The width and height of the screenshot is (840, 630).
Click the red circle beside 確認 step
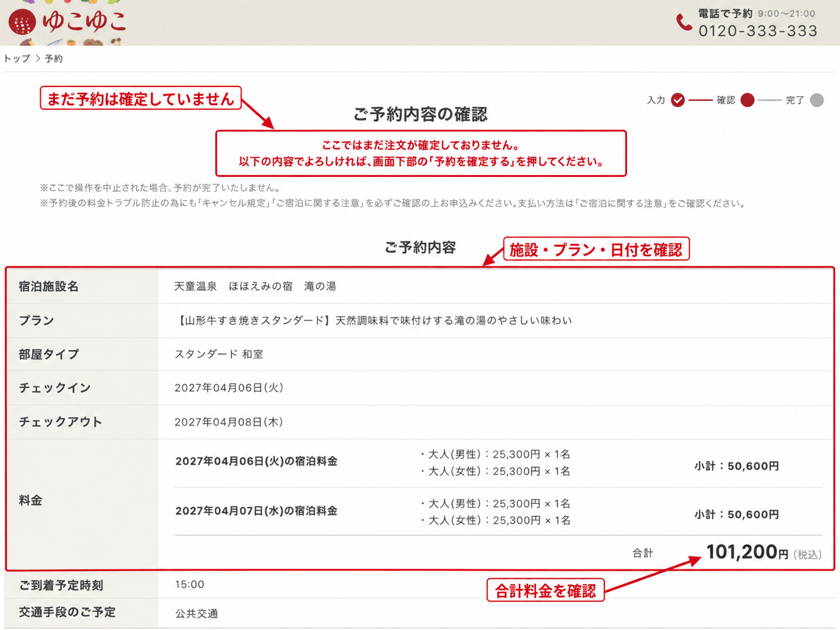(747, 100)
